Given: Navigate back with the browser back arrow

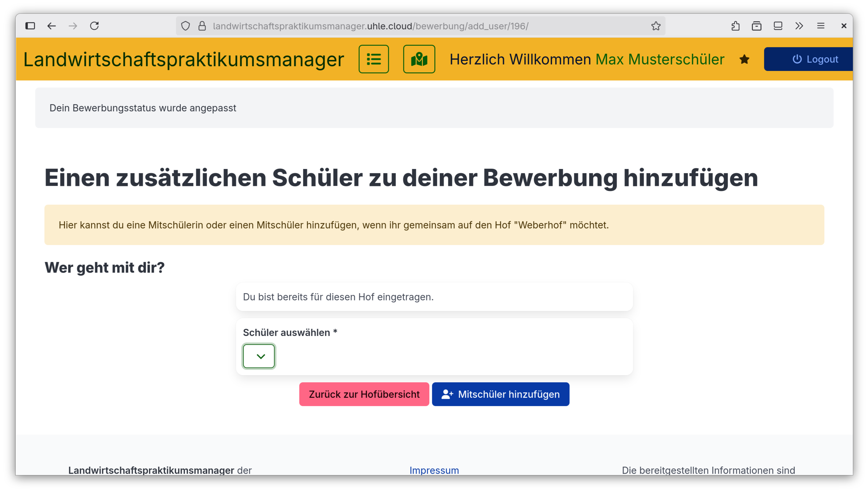Looking at the screenshot, I should click(x=51, y=26).
